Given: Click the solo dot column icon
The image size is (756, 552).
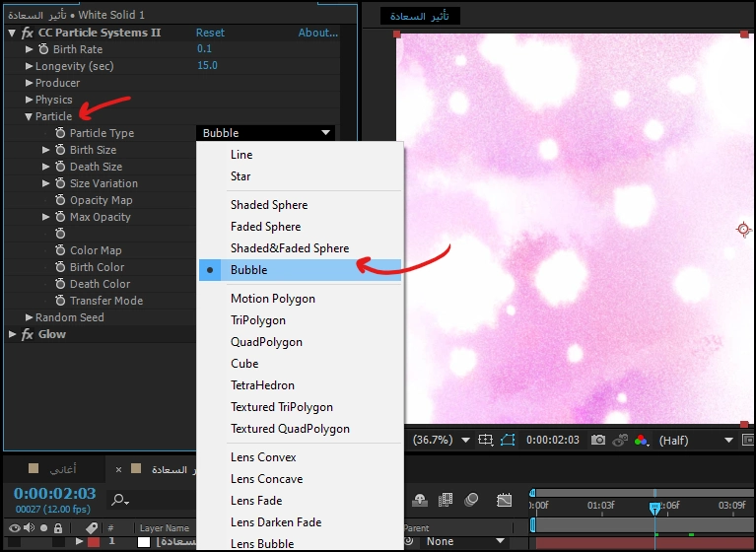Looking at the screenshot, I should pyautogui.click(x=44, y=528).
